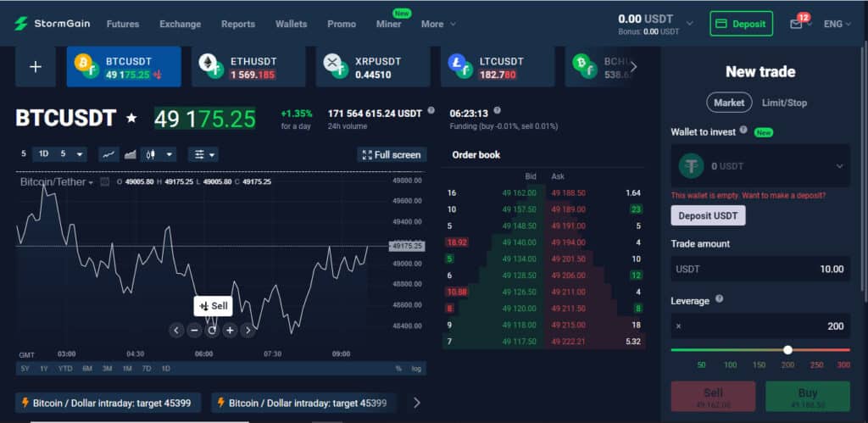868x423 pixels.
Task: Click the Leverage value field
Action: (760, 326)
